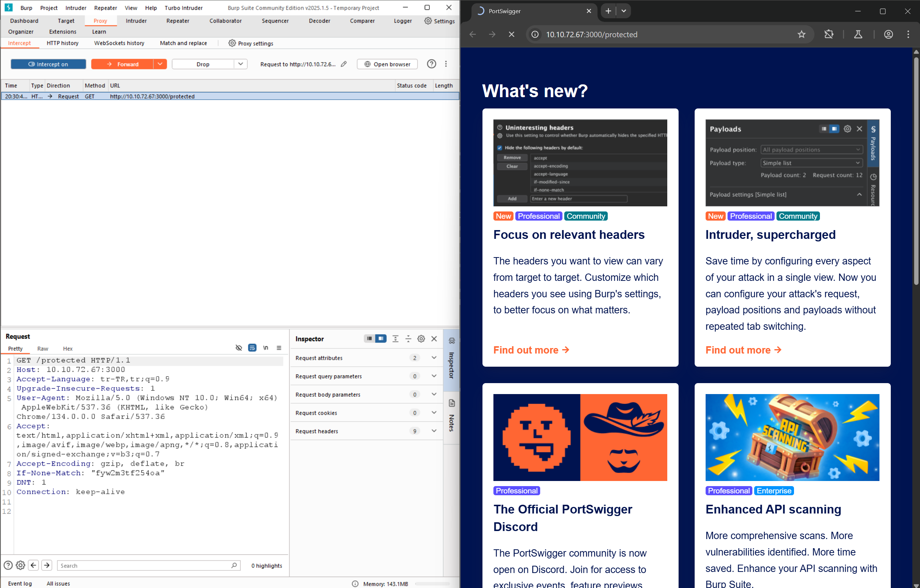Open the Repeater main tab
The width and height of the screenshot is (920, 588).
(177, 21)
